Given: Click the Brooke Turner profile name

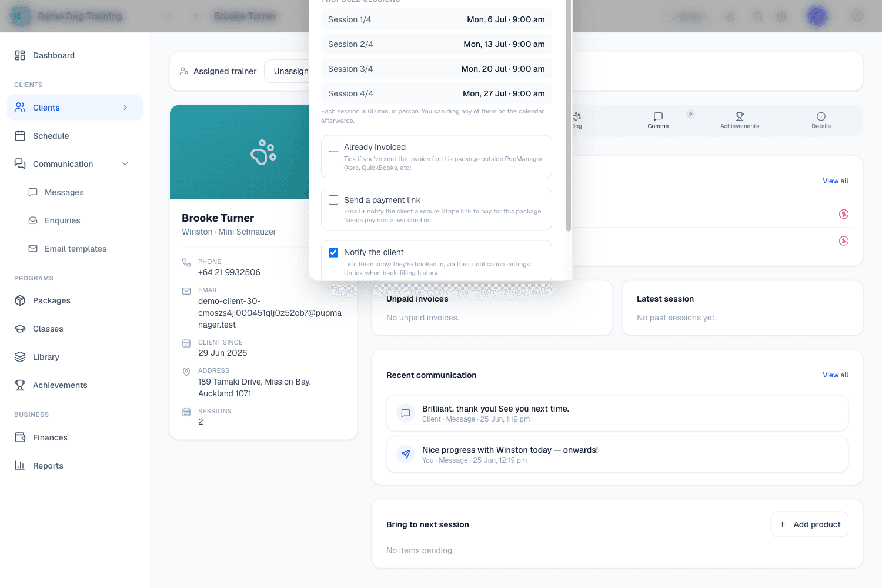Looking at the screenshot, I should [x=218, y=218].
